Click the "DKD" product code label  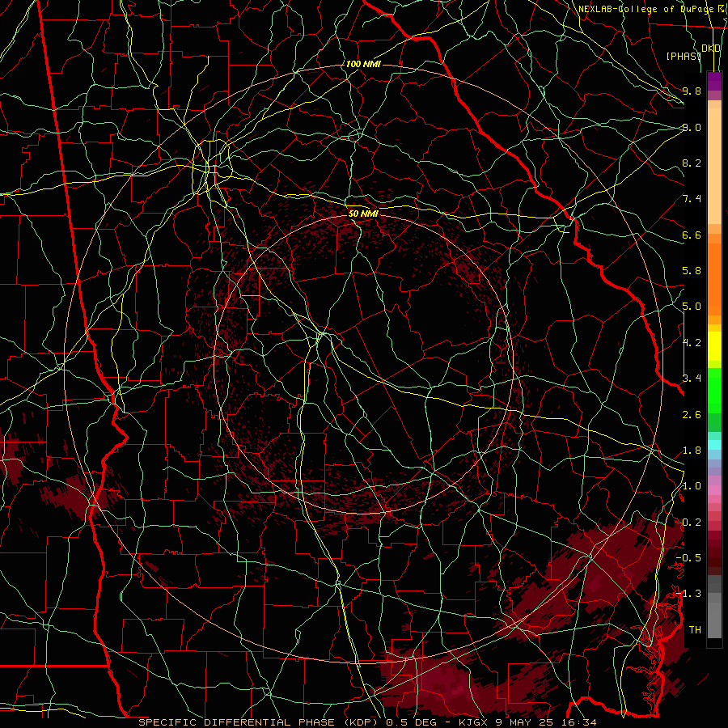(x=711, y=49)
